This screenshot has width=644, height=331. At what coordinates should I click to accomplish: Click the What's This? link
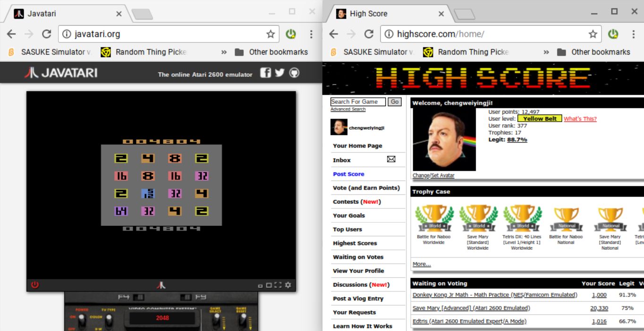pos(580,119)
